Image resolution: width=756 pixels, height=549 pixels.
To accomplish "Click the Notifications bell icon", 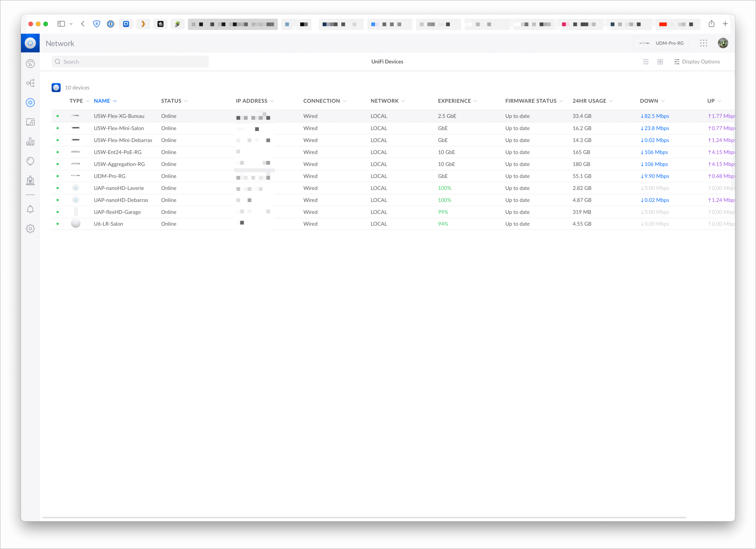I will (30, 209).
